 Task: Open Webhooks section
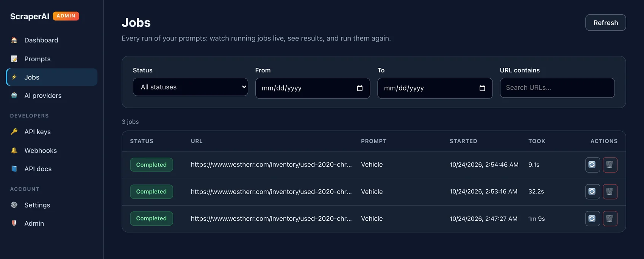tap(52, 150)
